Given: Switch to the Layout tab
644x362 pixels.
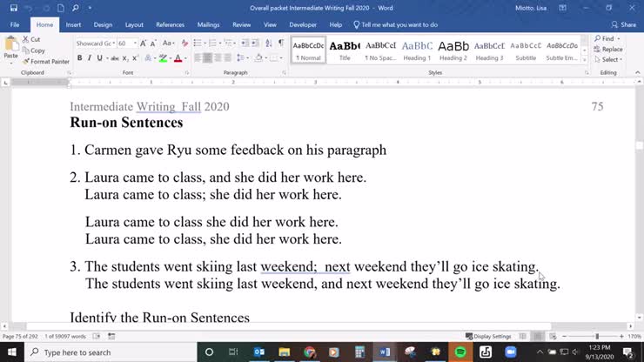Looking at the screenshot, I should tap(134, 24).
